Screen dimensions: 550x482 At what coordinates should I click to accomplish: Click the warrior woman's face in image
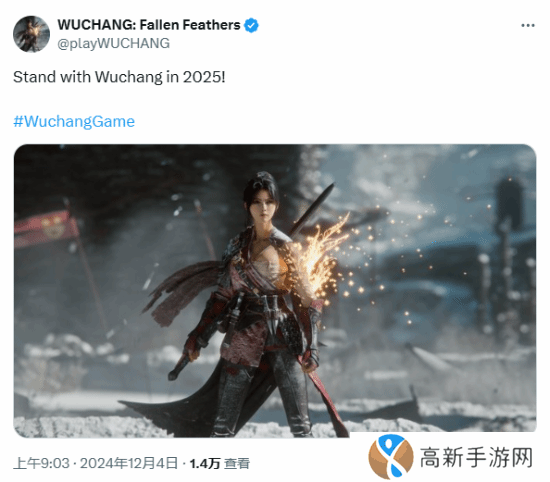[x=263, y=206]
